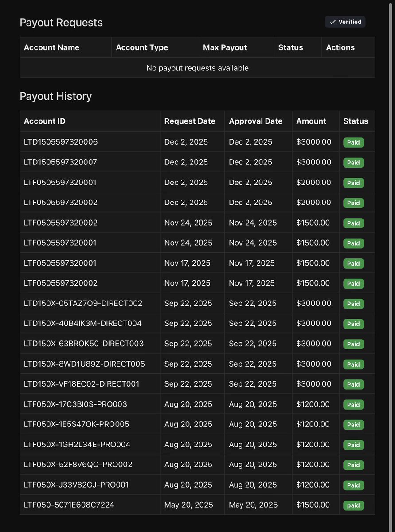Click the $1500.00 amount for LTF050-5071E608C7224
The height and width of the screenshot is (532, 395).
click(x=313, y=505)
